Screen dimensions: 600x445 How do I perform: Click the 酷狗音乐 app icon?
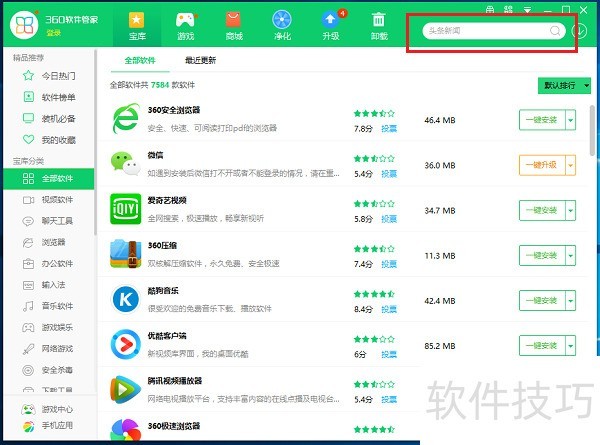pyautogui.click(x=126, y=299)
